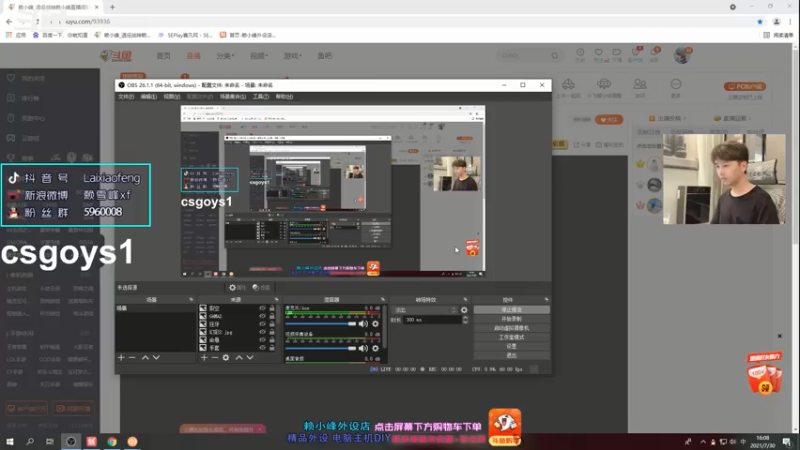Open the 文件(F) menu in OBS
The height and width of the screenshot is (450, 800).
tap(126, 96)
